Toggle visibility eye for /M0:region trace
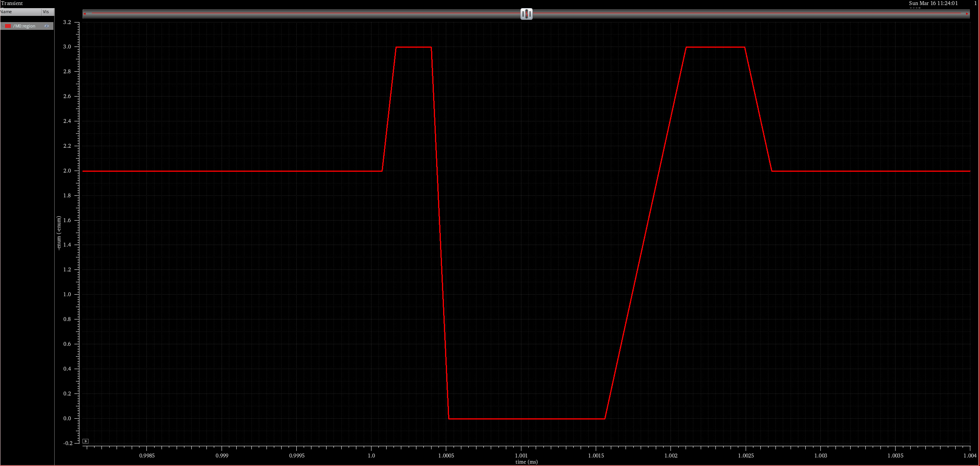The width and height of the screenshot is (980, 466). (x=46, y=26)
